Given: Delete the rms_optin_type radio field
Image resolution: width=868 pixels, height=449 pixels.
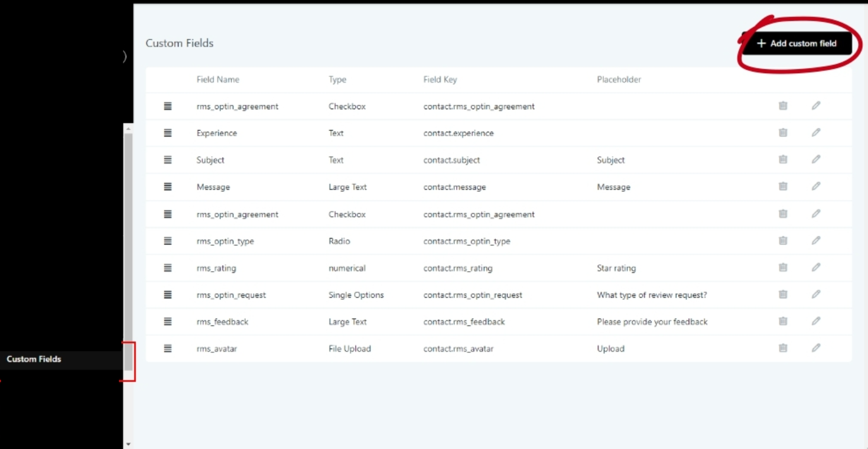Looking at the screenshot, I should pos(783,241).
